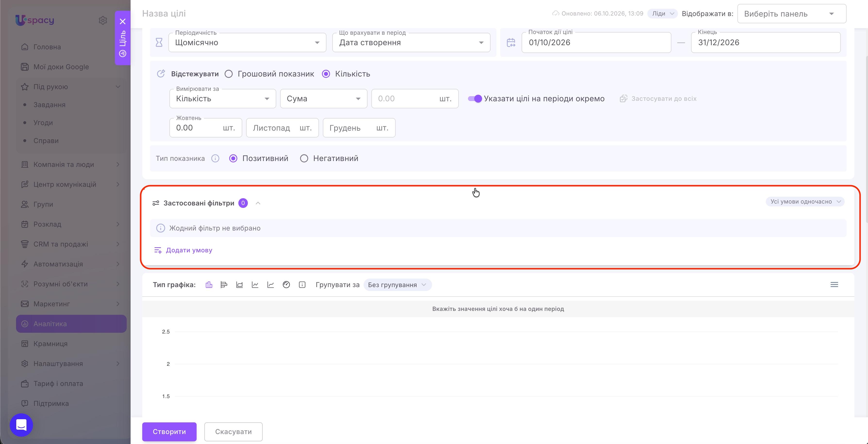Click the Скасувати button
The height and width of the screenshot is (444, 868).
(233, 432)
